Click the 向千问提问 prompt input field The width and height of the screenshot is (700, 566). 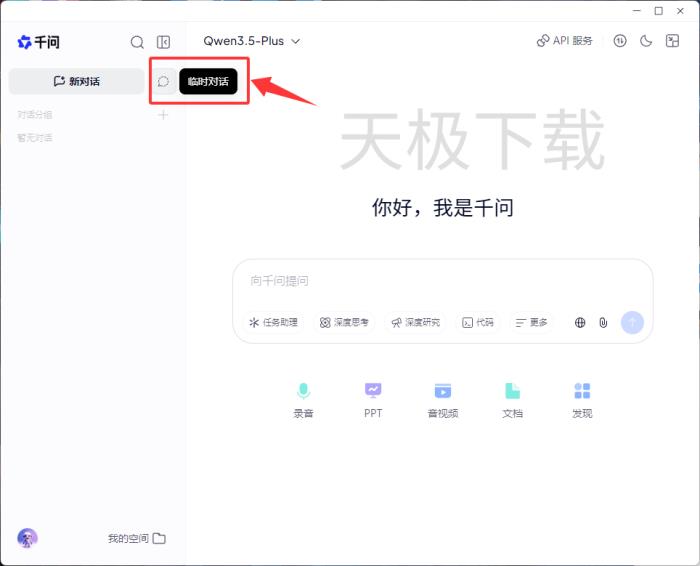pyautogui.click(x=420, y=281)
